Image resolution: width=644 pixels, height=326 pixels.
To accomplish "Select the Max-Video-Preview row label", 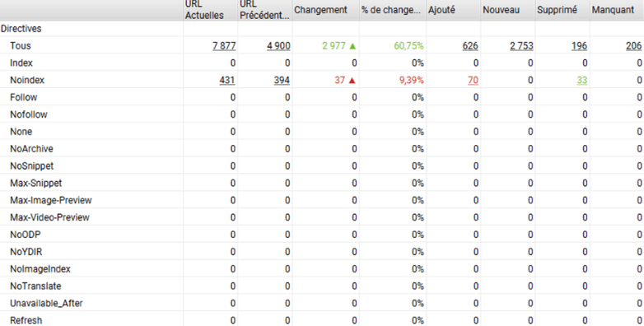I will click(x=49, y=217).
